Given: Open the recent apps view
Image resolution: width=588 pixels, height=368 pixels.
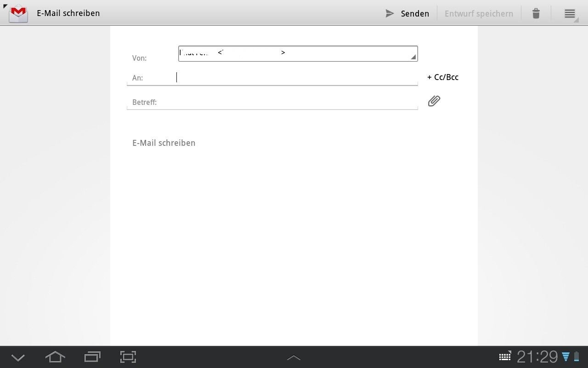Looking at the screenshot, I should (x=92, y=357).
